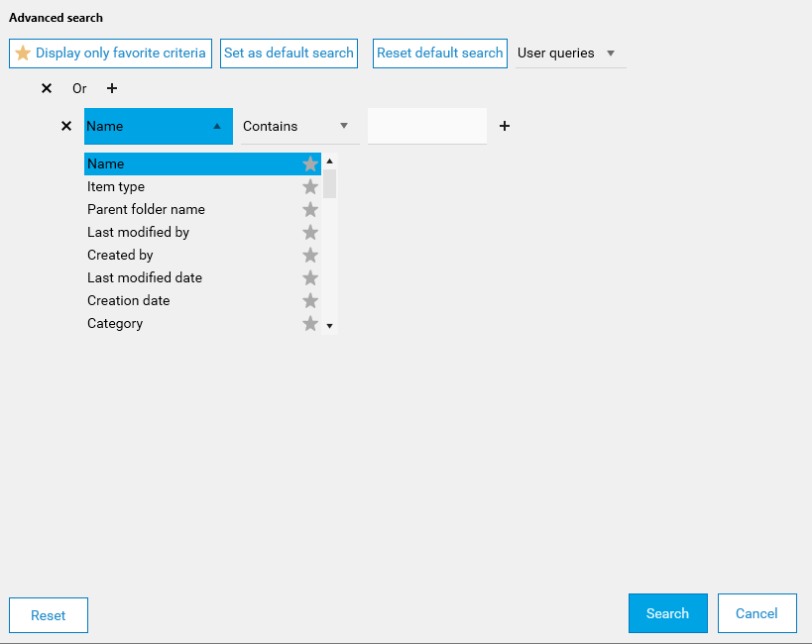
Task: Star the Parent folder name criterion
Action: point(310,210)
